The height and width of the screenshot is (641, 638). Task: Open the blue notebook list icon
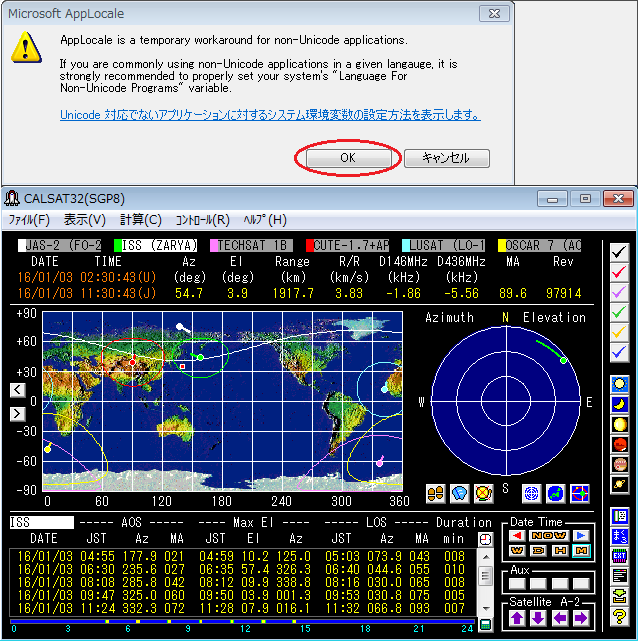(620, 516)
